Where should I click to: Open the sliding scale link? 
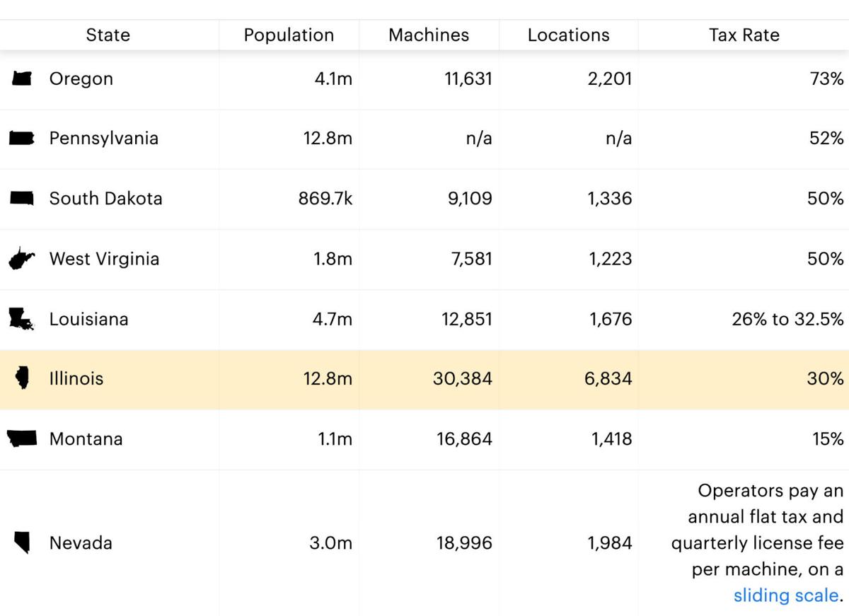(x=785, y=595)
